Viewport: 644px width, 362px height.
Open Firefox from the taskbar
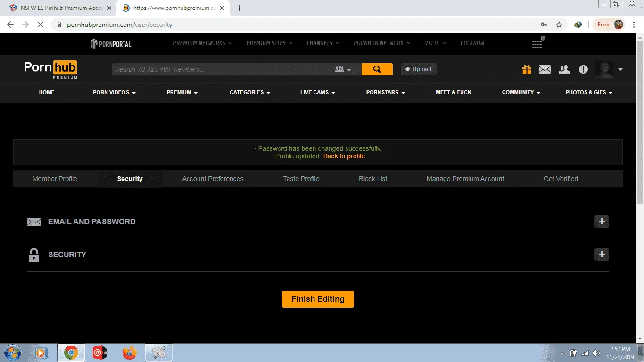click(129, 353)
